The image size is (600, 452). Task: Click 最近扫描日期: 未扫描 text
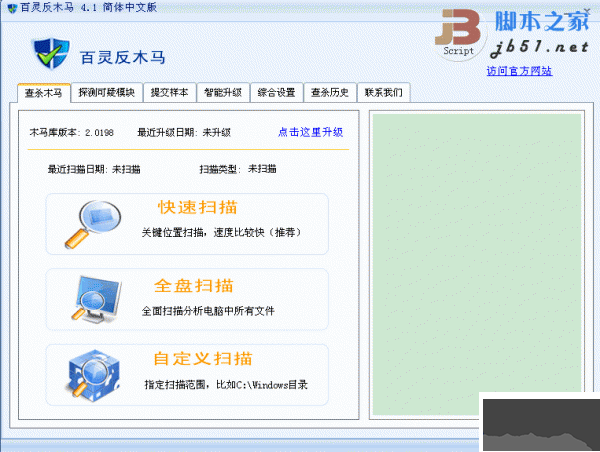(x=94, y=169)
